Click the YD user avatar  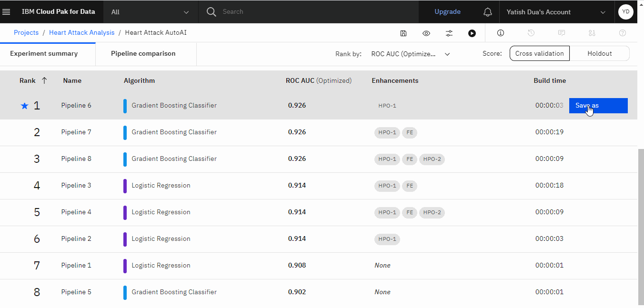coord(625,12)
